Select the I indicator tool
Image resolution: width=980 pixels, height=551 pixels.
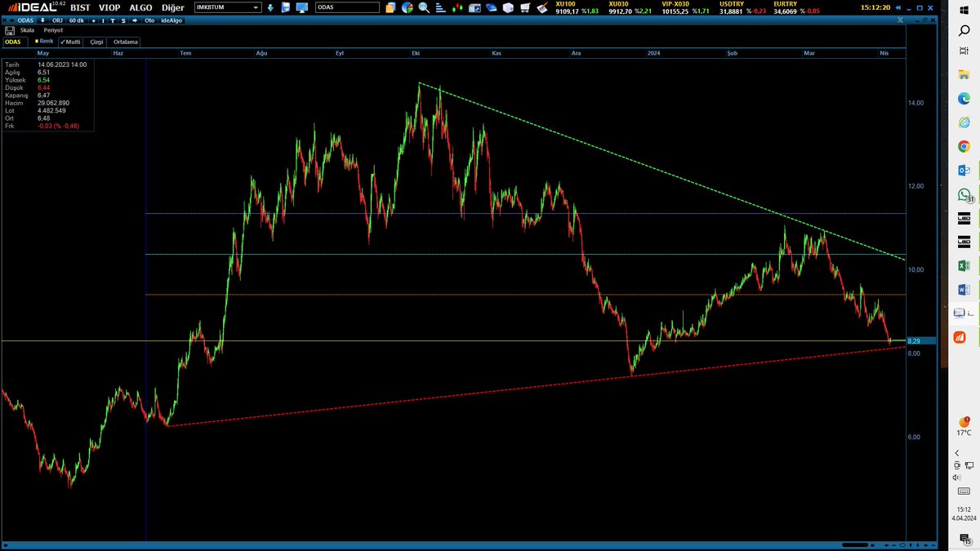tap(103, 20)
